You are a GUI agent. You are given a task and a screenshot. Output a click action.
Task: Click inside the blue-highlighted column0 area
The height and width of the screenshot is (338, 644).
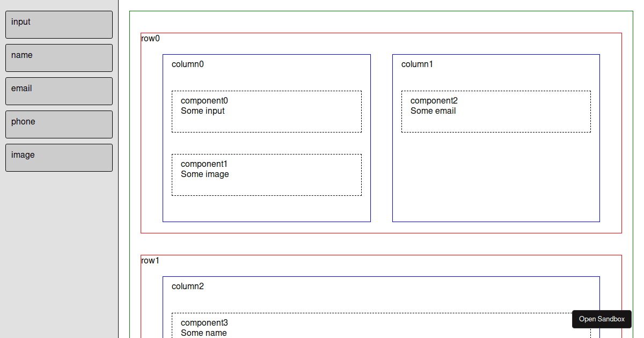(x=267, y=209)
